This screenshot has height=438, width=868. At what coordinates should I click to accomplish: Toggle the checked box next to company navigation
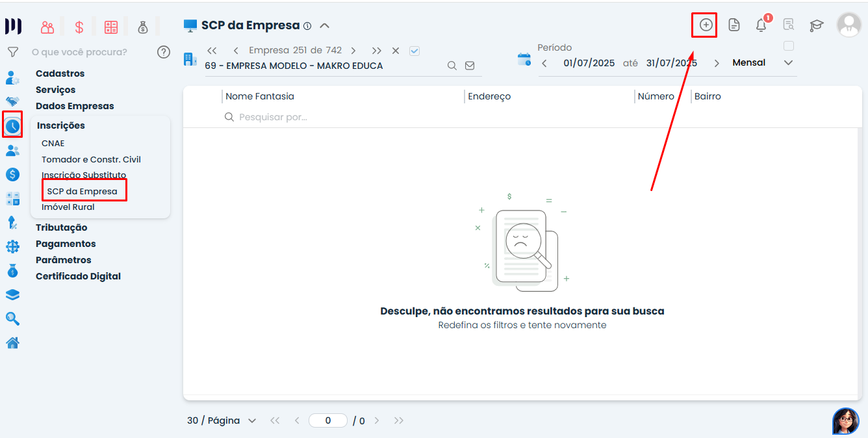pyautogui.click(x=415, y=51)
